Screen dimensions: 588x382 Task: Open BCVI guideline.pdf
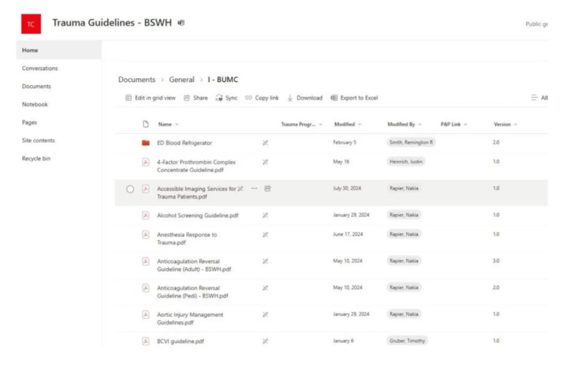click(x=181, y=341)
